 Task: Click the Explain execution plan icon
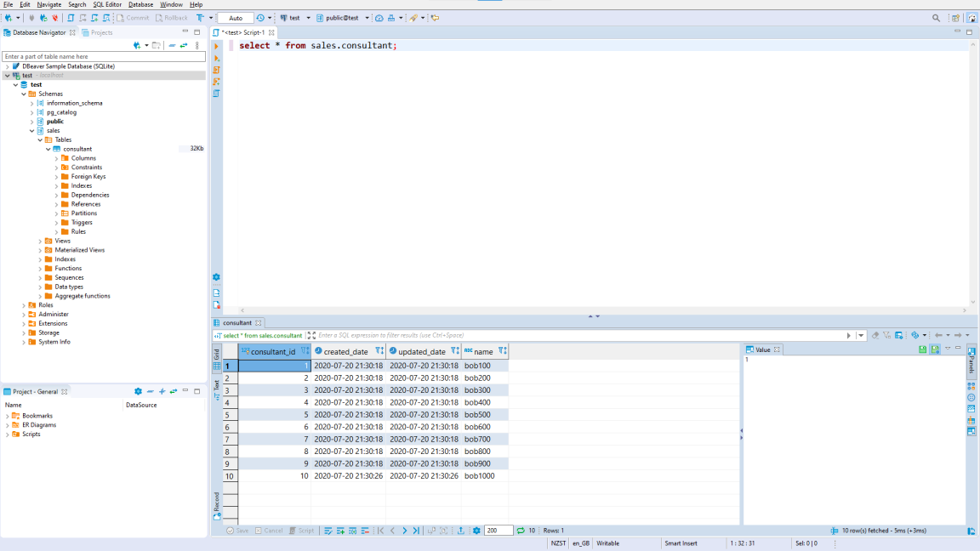click(216, 93)
